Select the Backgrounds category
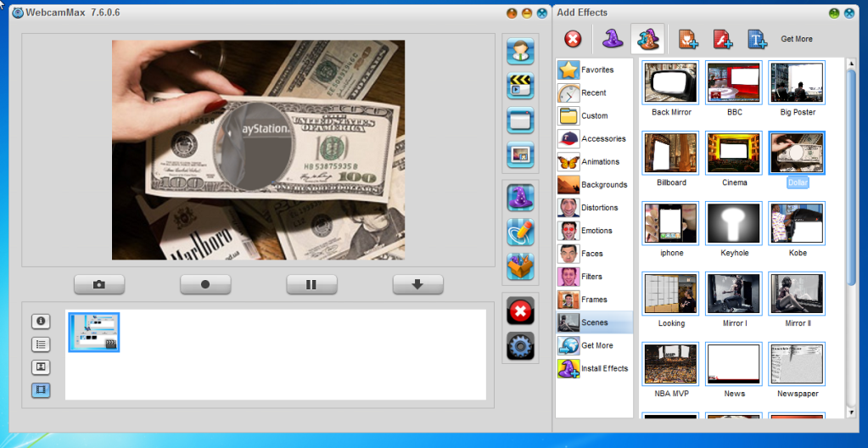This screenshot has width=868, height=448. pos(595,185)
